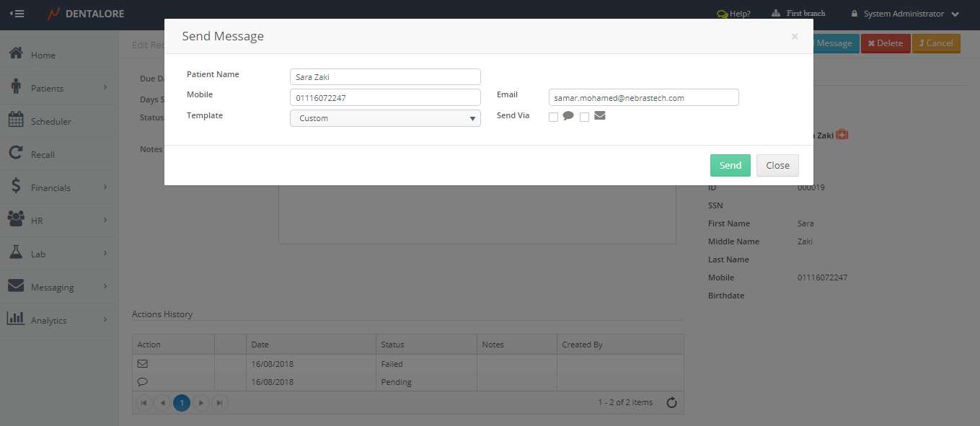
Task: Go to the last page of the grid
Action: pos(219,403)
